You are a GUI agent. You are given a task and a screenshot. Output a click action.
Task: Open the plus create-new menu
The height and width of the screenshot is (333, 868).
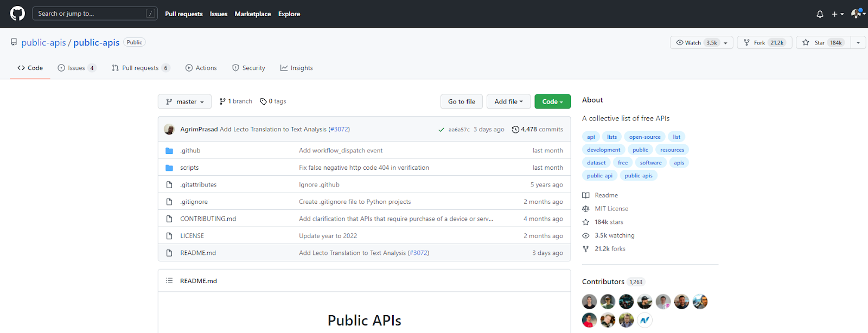838,14
